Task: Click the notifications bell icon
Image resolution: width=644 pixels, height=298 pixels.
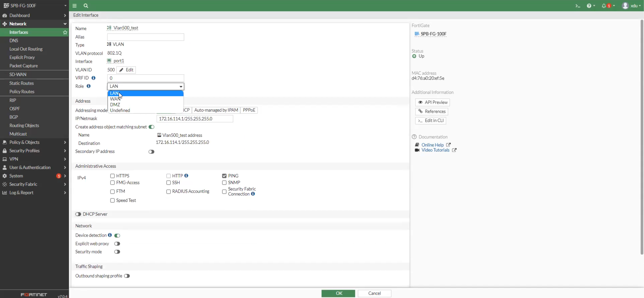Action: pyautogui.click(x=604, y=6)
